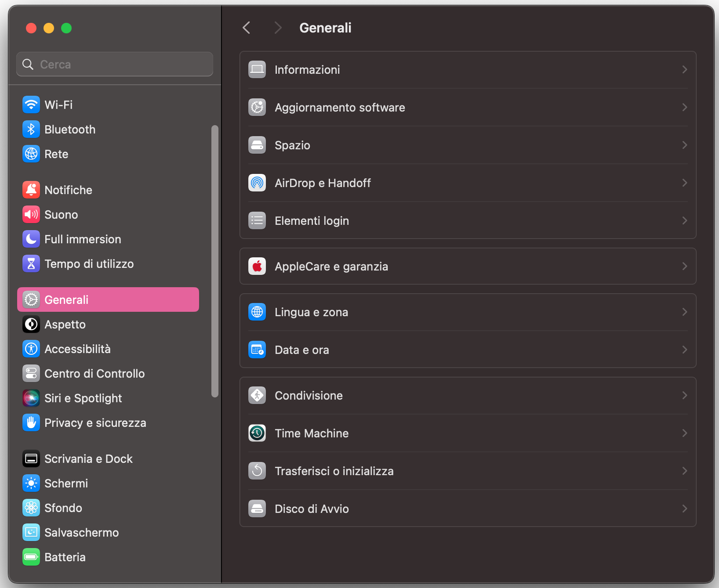Viewport: 719px width, 588px height.
Task: Select the Siri e Spotlight icon
Action: tap(31, 398)
